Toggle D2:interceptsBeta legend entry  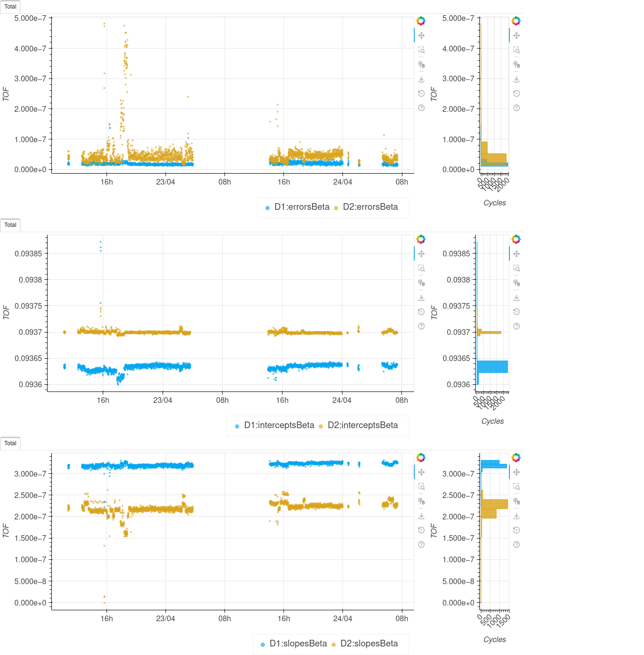coord(362,426)
